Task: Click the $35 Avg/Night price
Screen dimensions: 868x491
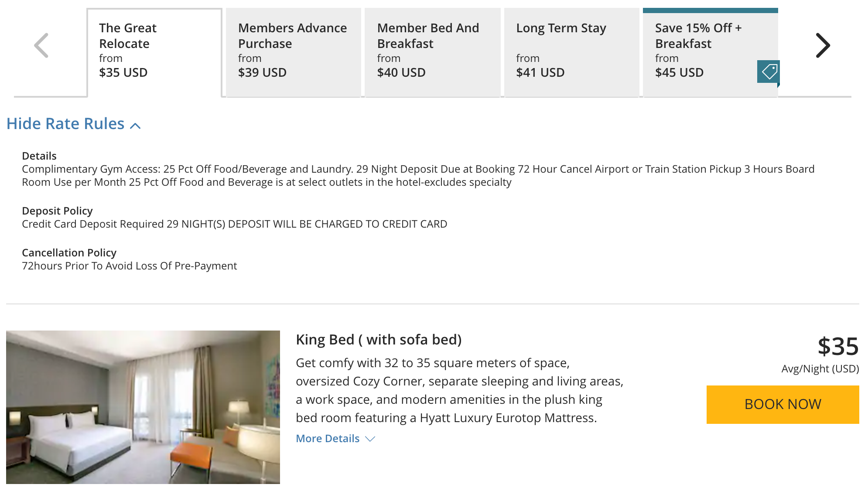Action: coord(837,347)
